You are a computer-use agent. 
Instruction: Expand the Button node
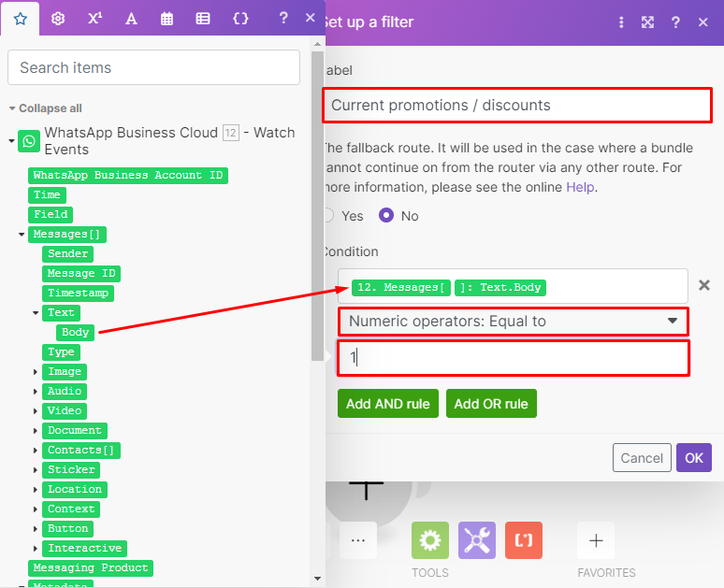click(x=36, y=529)
